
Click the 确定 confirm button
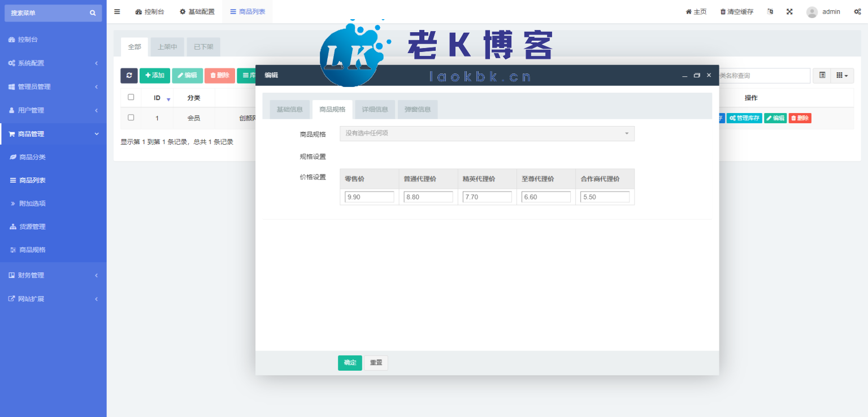click(x=350, y=363)
